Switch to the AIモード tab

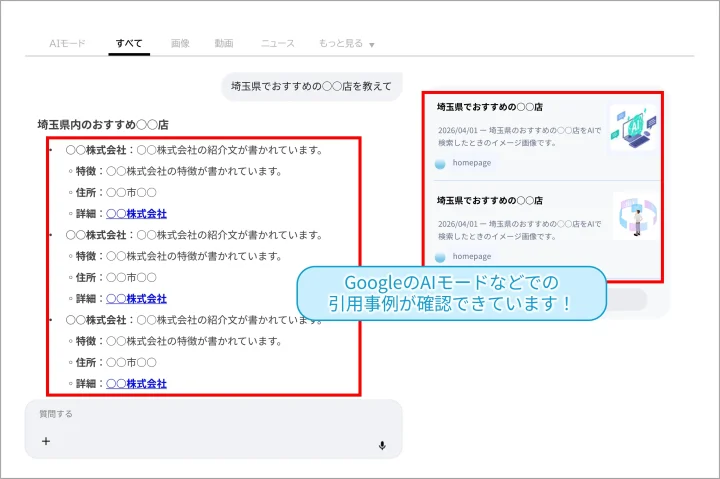pyautogui.click(x=68, y=43)
